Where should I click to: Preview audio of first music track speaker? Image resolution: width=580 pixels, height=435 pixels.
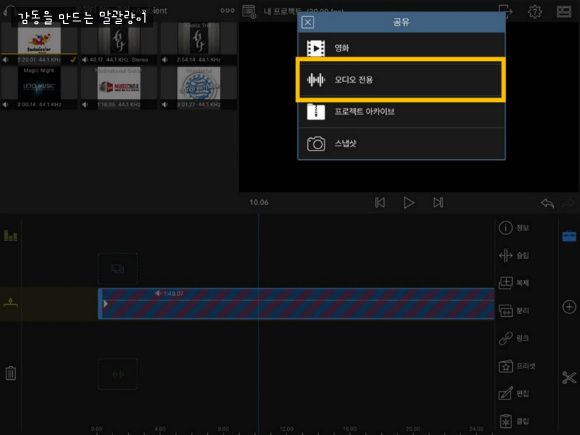point(6,60)
